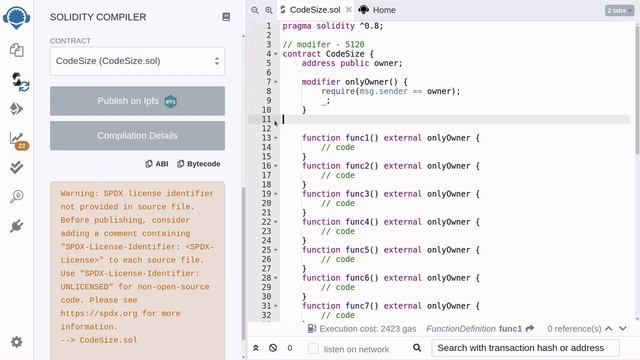This screenshot has height=360, width=640.
Task: Open the 2 tabs list dropdown
Action: click(619, 10)
